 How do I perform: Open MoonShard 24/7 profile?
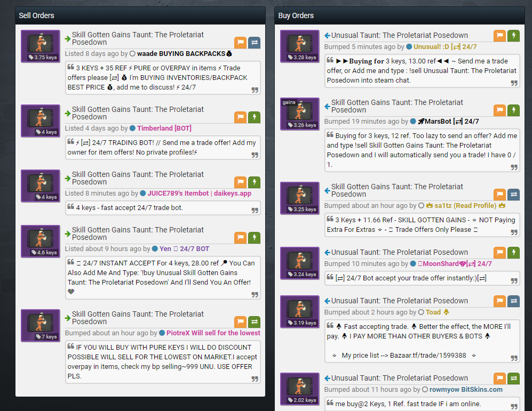click(455, 264)
